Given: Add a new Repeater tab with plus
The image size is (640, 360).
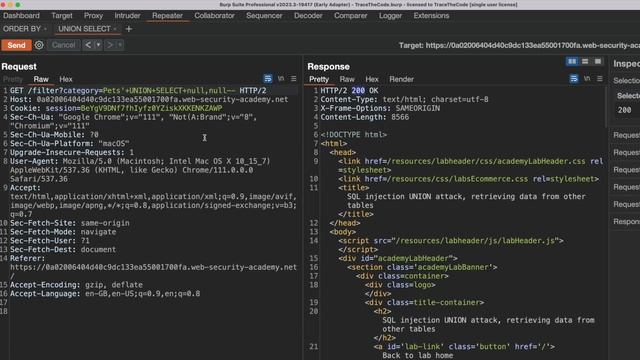Looking at the screenshot, I should click(129, 29).
